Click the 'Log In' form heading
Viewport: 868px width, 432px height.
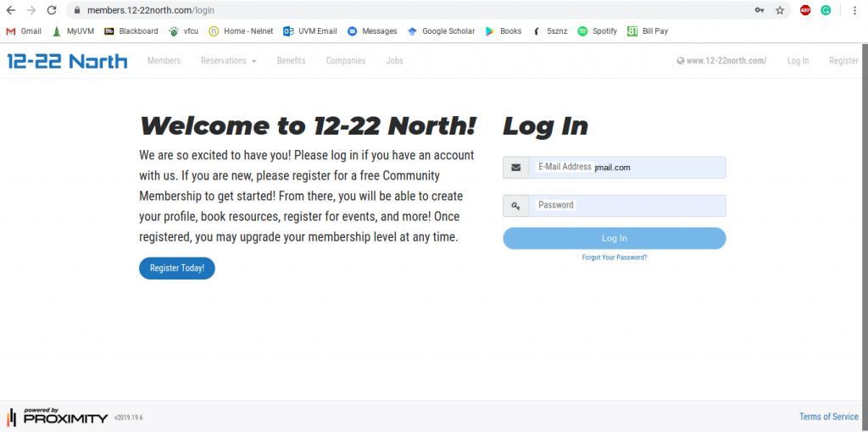click(545, 126)
